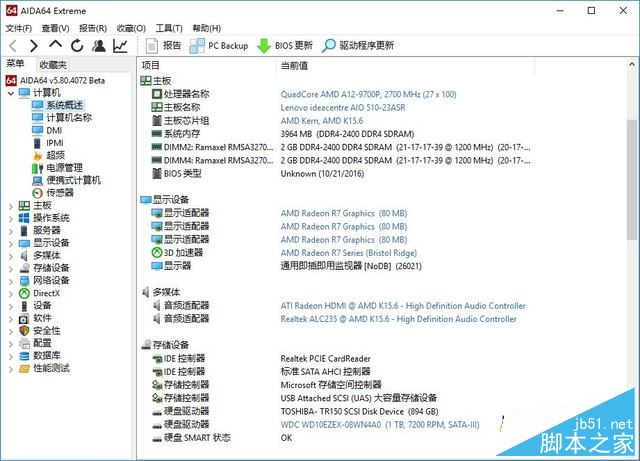640x461 pixels.
Task: Open the 报告(R) menu
Action: coord(93,28)
